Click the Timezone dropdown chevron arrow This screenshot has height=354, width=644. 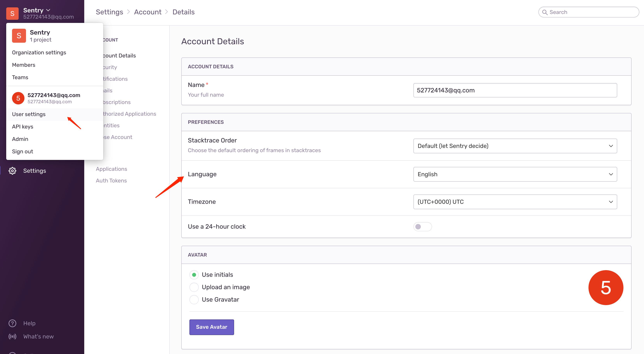(611, 202)
